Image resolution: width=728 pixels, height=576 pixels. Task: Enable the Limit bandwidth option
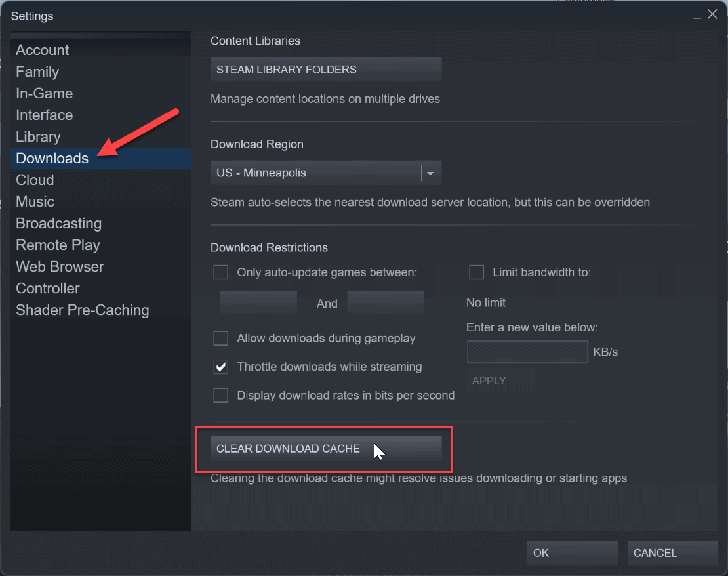pyautogui.click(x=475, y=272)
